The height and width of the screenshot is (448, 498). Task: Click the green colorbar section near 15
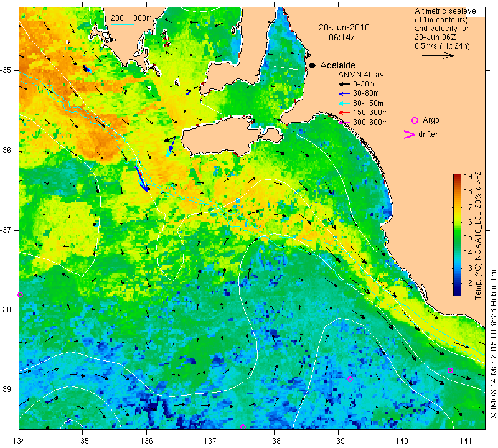(x=457, y=237)
